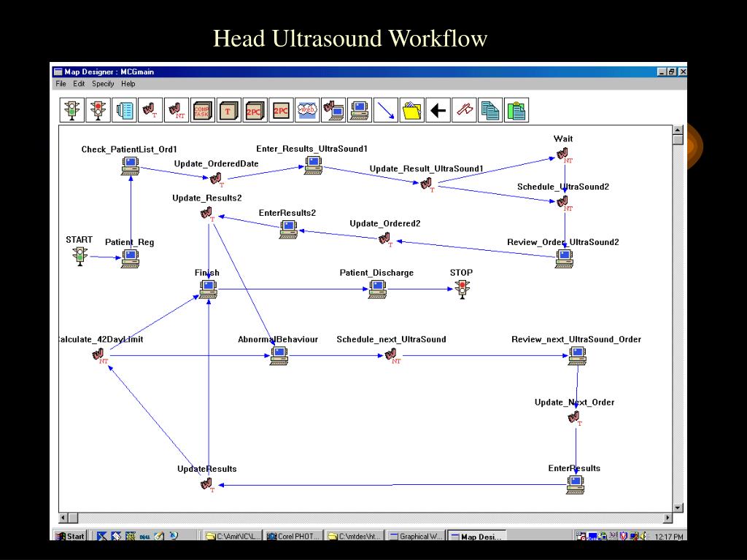This screenshot has height=560, width=747.
Task: Open the Specify menu
Action: (103, 84)
